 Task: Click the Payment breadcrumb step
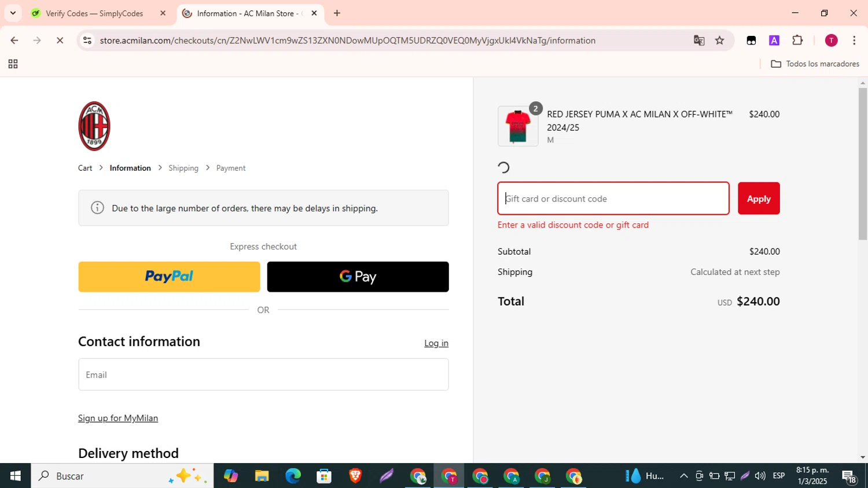coord(231,168)
